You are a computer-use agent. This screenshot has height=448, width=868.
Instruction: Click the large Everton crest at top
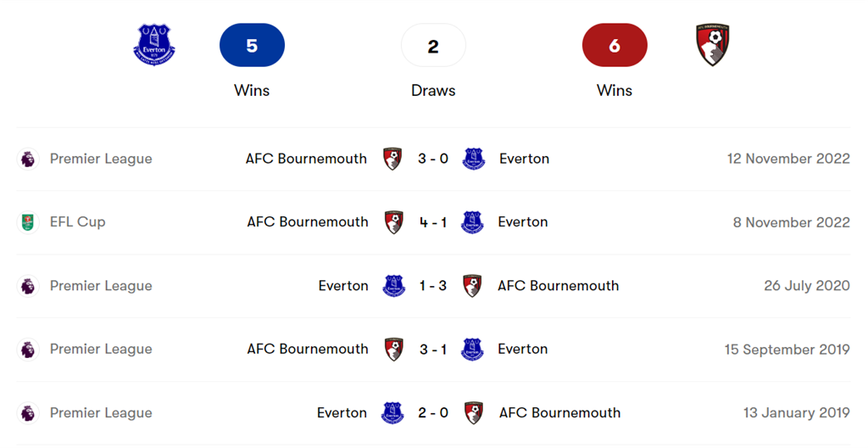tap(154, 44)
